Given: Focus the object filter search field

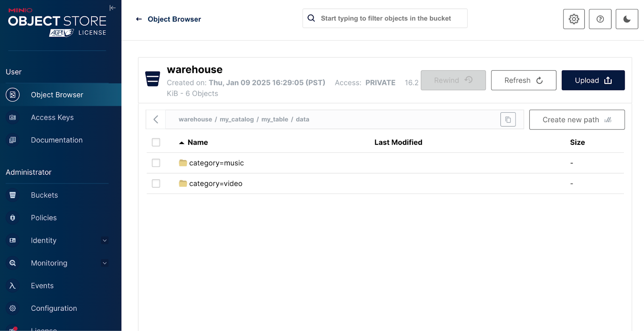Looking at the screenshot, I should [386, 19].
